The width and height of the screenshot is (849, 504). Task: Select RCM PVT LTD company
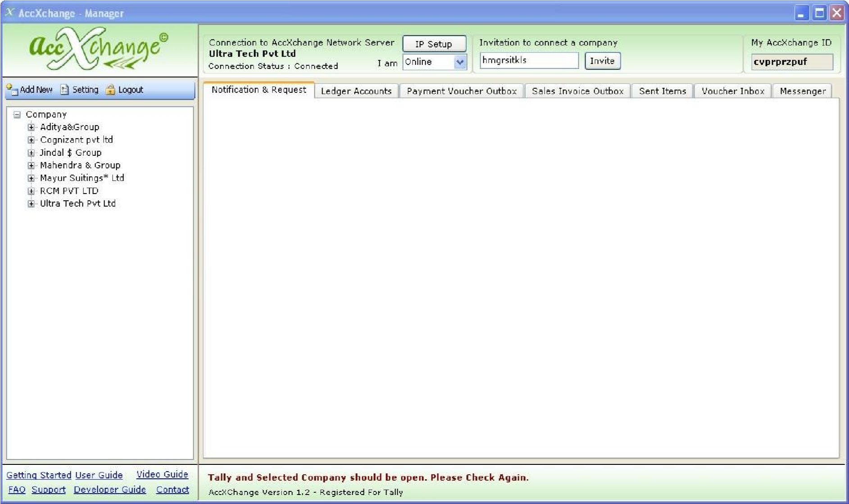point(69,191)
